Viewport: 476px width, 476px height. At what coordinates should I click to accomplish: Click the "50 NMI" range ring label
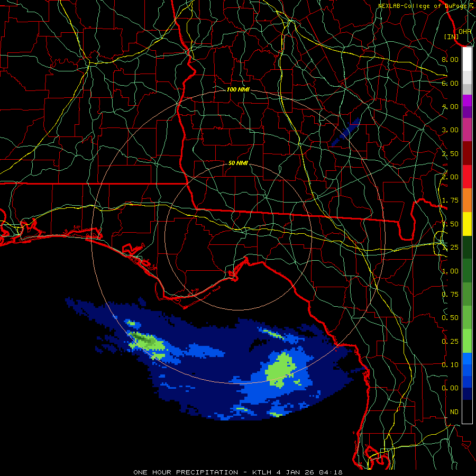coord(238,163)
